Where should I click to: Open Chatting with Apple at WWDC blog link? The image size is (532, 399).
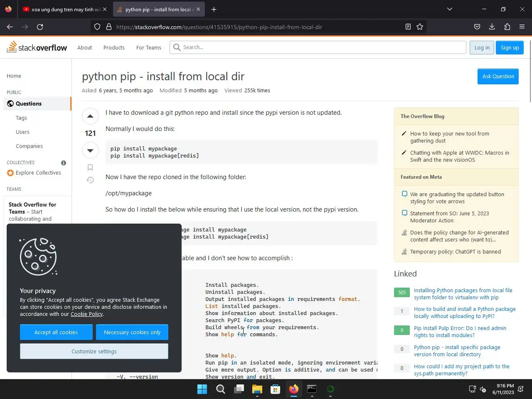click(x=460, y=156)
